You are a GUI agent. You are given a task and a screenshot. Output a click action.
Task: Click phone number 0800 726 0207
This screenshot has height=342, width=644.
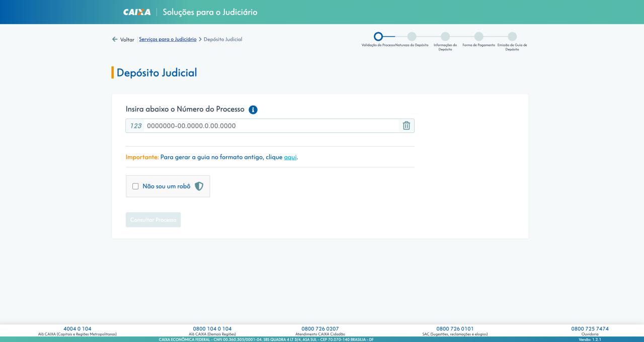[320, 329]
